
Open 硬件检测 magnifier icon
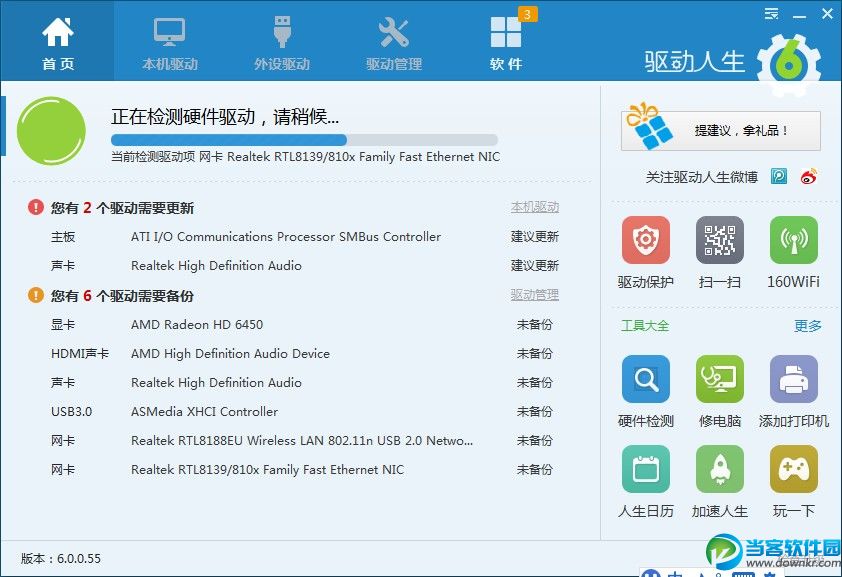645,379
